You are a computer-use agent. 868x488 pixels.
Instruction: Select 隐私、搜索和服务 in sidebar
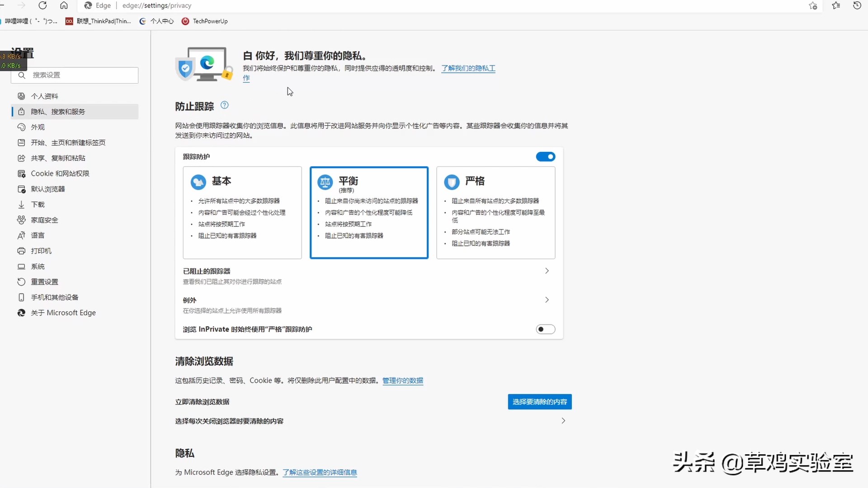click(75, 112)
